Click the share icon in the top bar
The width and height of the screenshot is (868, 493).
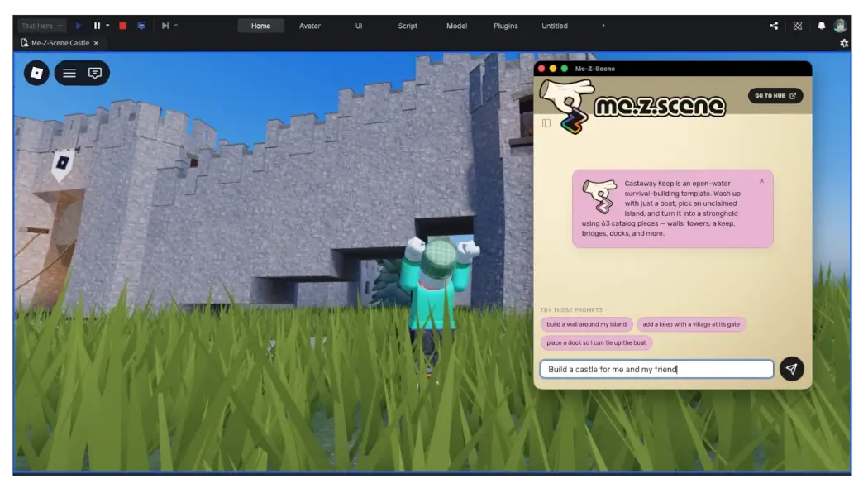(774, 26)
